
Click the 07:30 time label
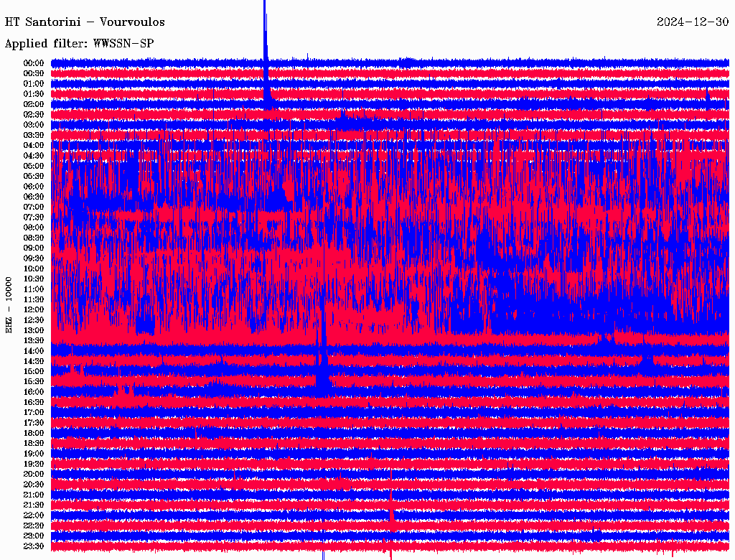coord(34,217)
